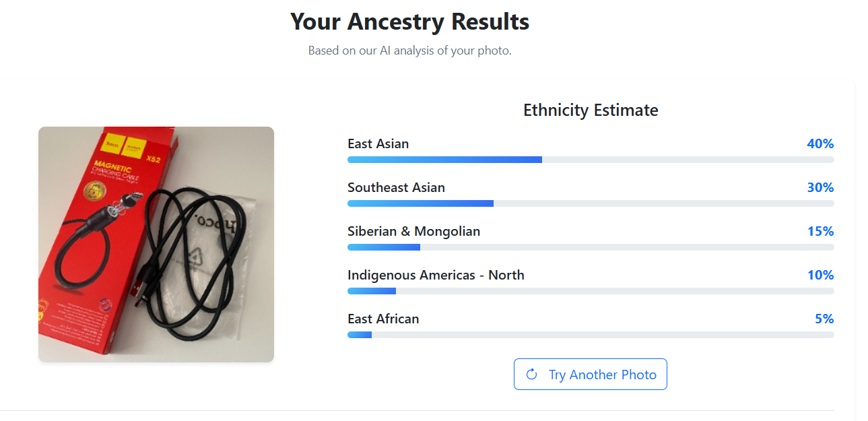Image resolution: width=868 pixels, height=421 pixels.
Task: Click the 30% Southeast Asian value
Action: point(820,187)
